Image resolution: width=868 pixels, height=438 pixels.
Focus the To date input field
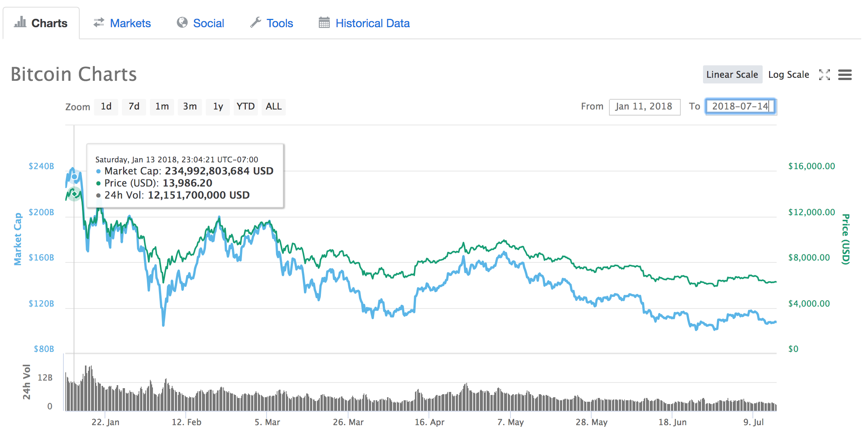click(740, 106)
